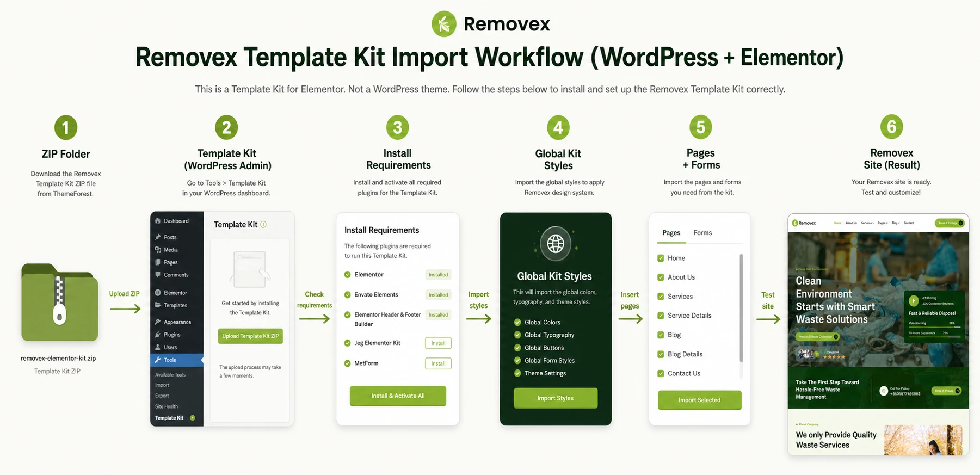Viewport: 980px width, 475px height.
Task: Click Book A Pickup button in green banner
Action: point(947,391)
